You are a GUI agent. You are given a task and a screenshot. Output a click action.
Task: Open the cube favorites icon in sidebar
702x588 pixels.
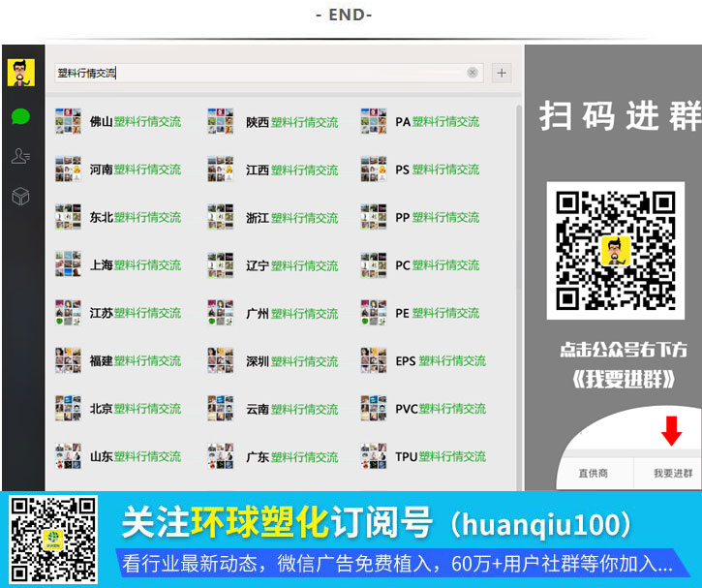pyautogui.click(x=20, y=196)
